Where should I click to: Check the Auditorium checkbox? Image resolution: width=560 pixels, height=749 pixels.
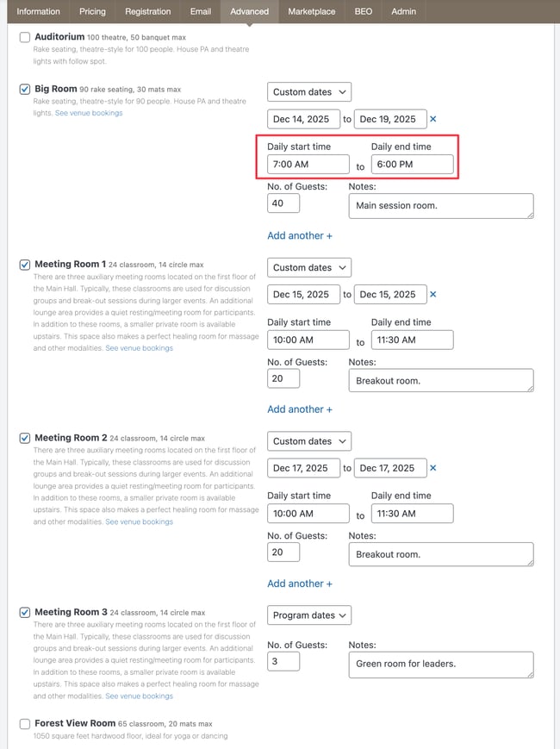24,38
